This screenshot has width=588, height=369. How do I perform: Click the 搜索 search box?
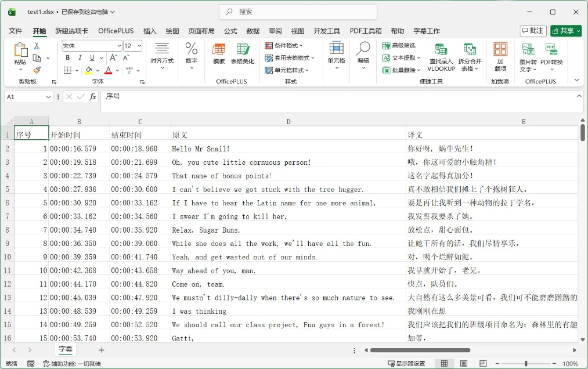[x=298, y=12]
